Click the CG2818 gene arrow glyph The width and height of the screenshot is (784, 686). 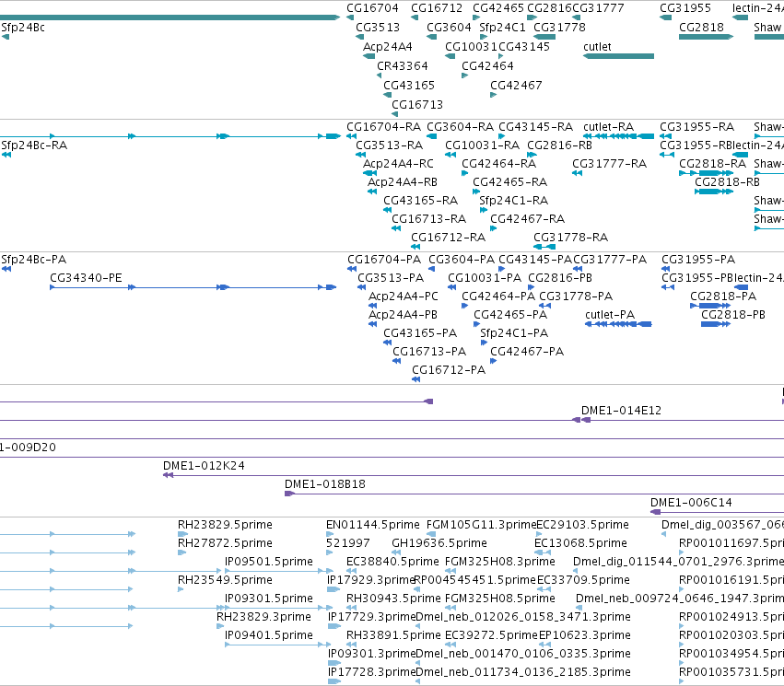[706, 37]
